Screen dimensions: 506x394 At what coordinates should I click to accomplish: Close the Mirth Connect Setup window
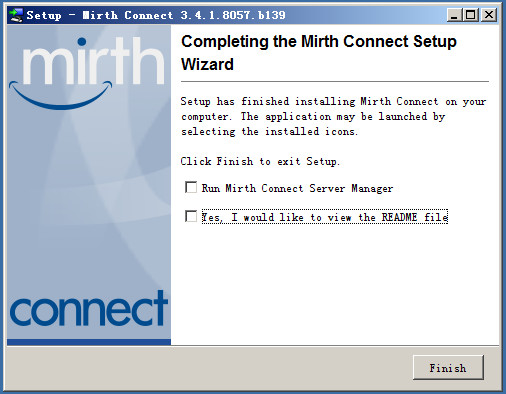(489, 15)
